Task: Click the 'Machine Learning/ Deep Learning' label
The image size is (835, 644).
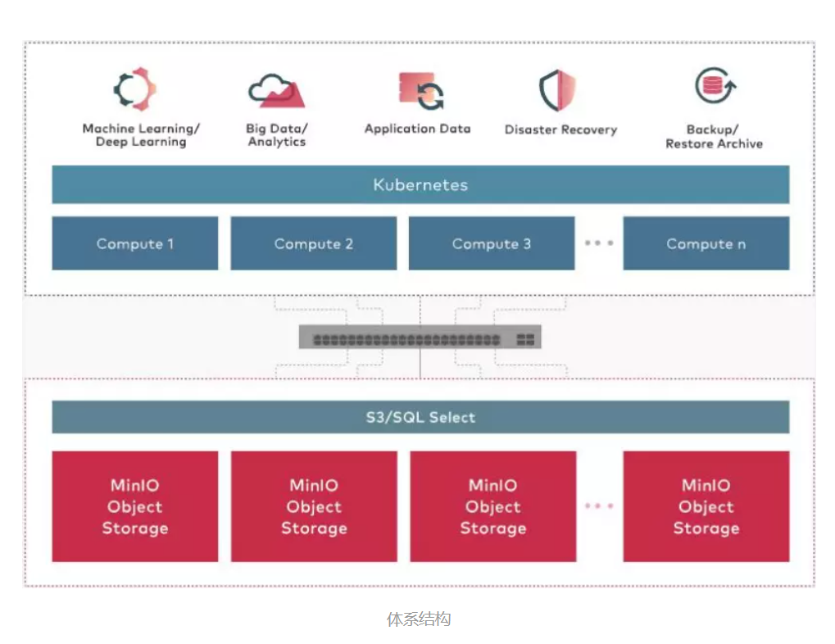Action: coord(141,135)
